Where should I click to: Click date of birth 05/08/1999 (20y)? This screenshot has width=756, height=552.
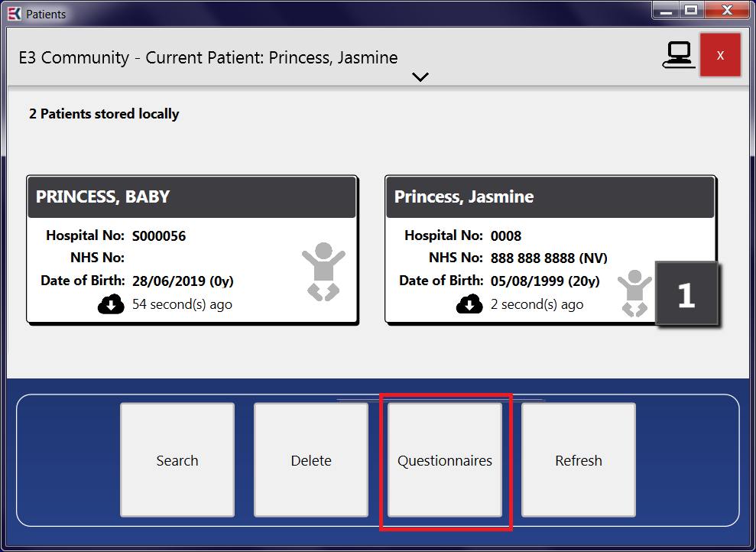click(x=545, y=281)
